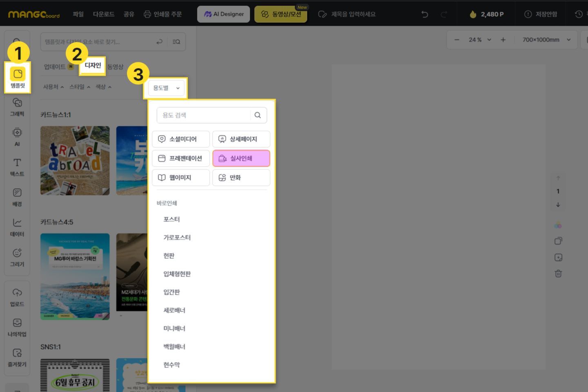This screenshot has height=392, width=588.
Task: Open the AI tools sidebar icon
Action: (17, 137)
